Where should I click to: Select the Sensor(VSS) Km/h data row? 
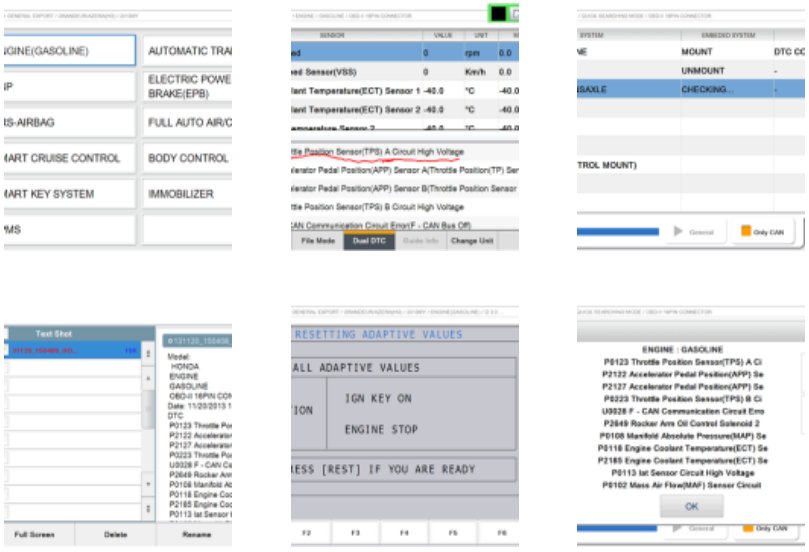click(405, 72)
